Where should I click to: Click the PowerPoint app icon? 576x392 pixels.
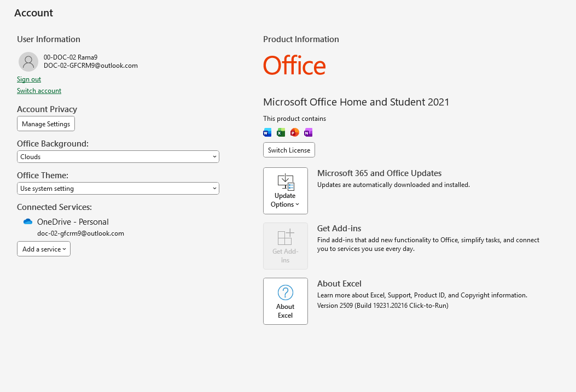click(x=295, y=132)
